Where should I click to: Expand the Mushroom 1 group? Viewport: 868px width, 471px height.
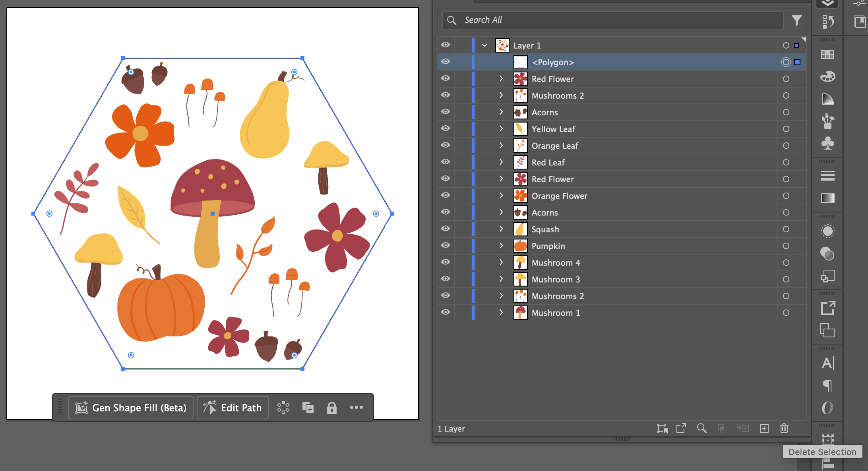[x=501, y=312]
